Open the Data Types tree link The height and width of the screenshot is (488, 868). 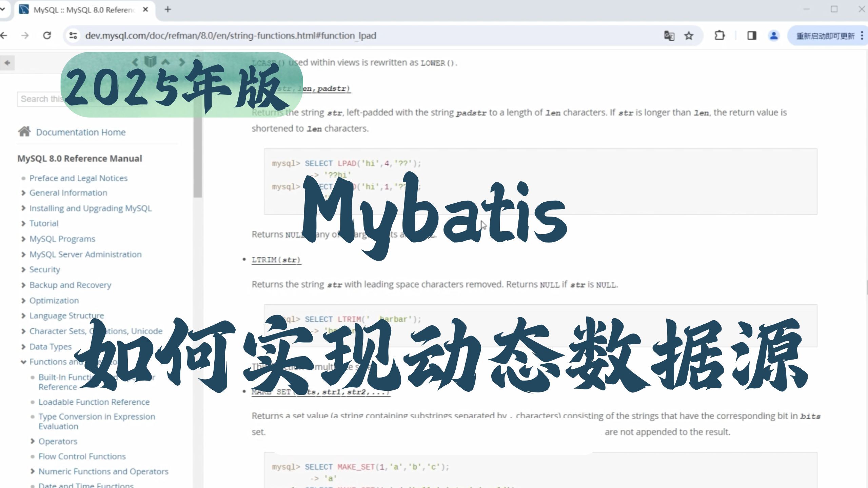[x=51, y=347]
